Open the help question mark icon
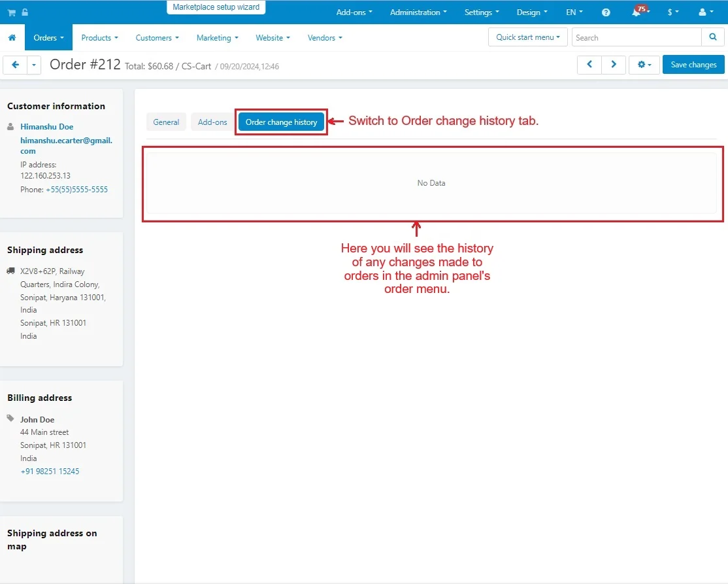This screenshot has width=728, height=584. 606,12
